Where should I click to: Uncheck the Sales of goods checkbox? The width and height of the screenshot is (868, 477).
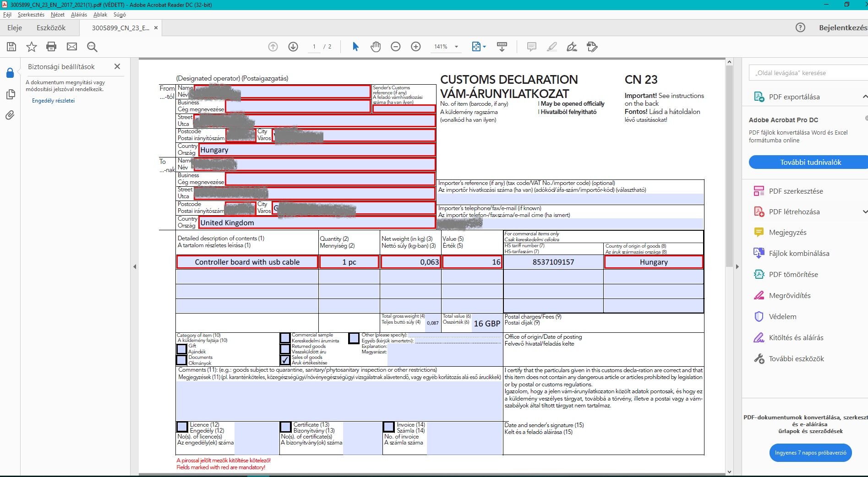point(285,360)
